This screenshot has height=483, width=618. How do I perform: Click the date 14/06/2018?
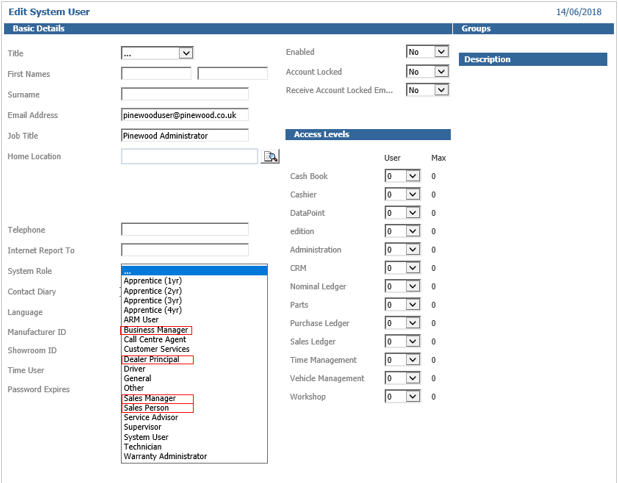pos(579,12)
